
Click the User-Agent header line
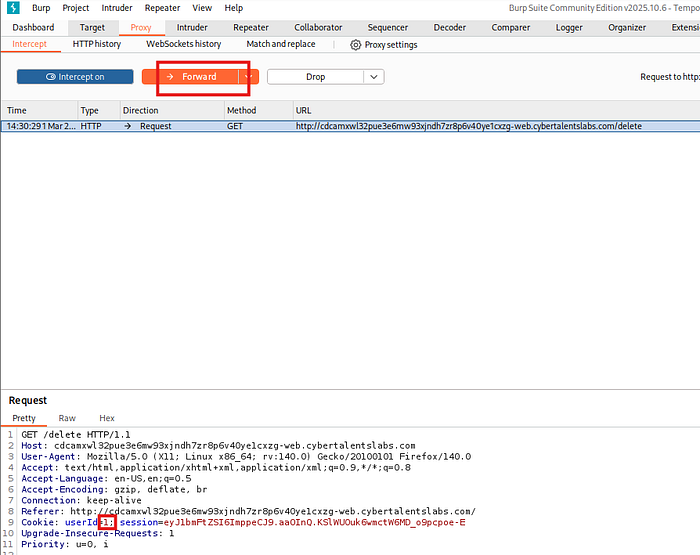tap(246, 456)
